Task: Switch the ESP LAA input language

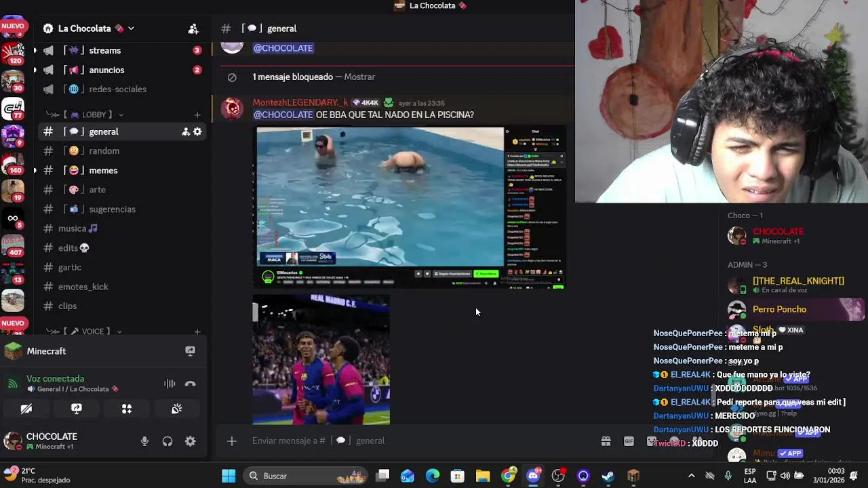Action: click(750, 476)
